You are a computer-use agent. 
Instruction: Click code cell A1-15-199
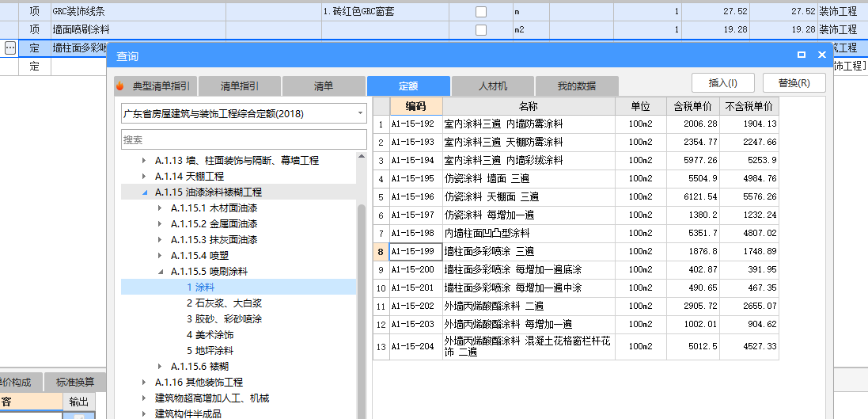click(415, 252)
